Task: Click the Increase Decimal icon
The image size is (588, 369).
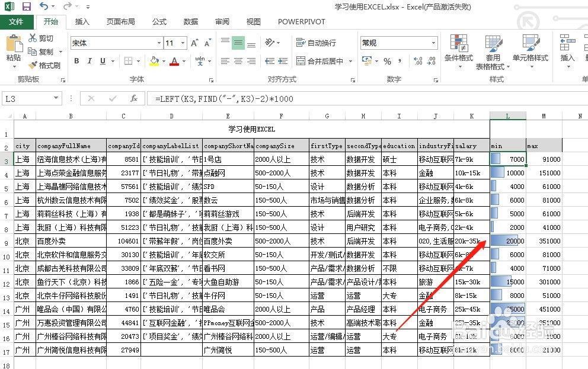Action: coord(418,61)
